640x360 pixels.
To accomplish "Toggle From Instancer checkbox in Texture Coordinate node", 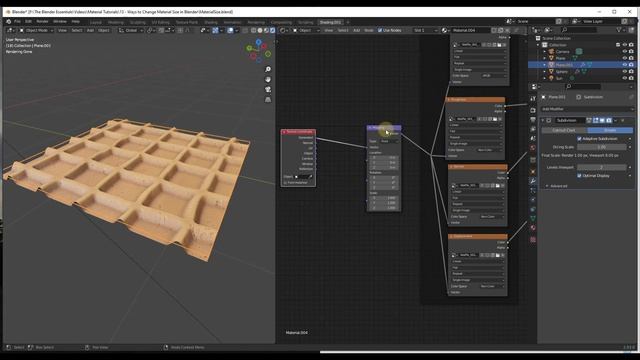I will 285,182.
